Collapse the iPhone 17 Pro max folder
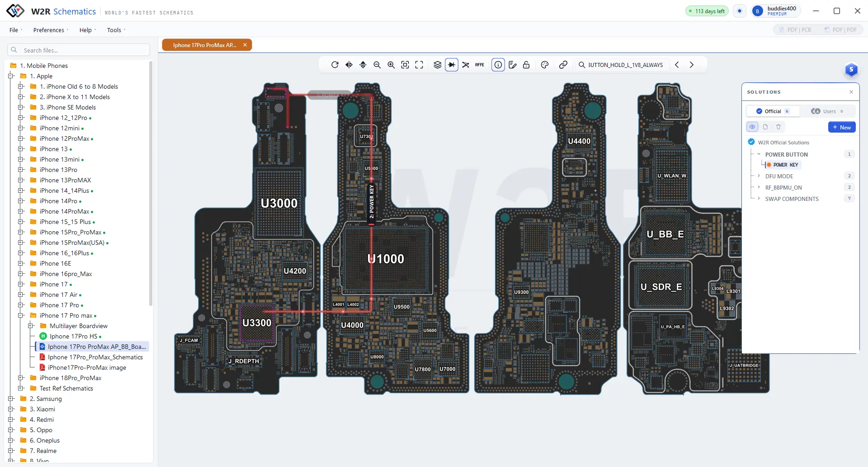This screenshot has width=868, height=467. (x=21, y=315)
